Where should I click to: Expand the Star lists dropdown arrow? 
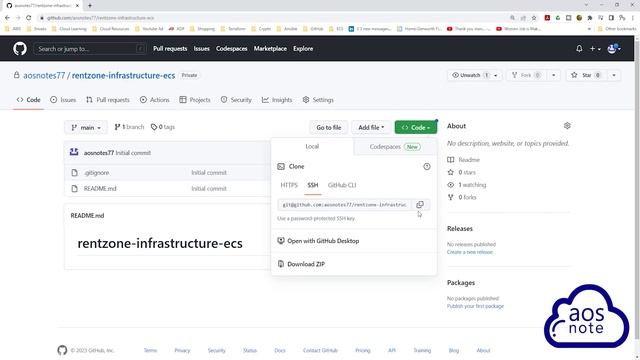point(614,76)
